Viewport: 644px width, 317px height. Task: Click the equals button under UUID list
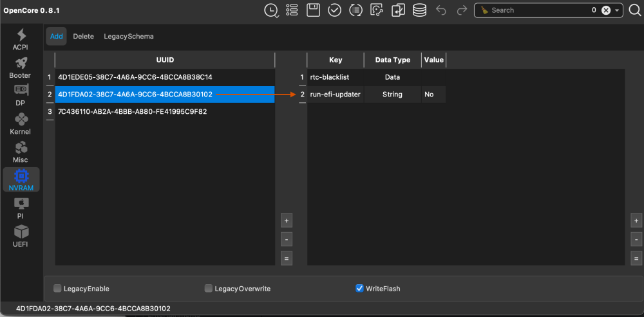[287, 258]
